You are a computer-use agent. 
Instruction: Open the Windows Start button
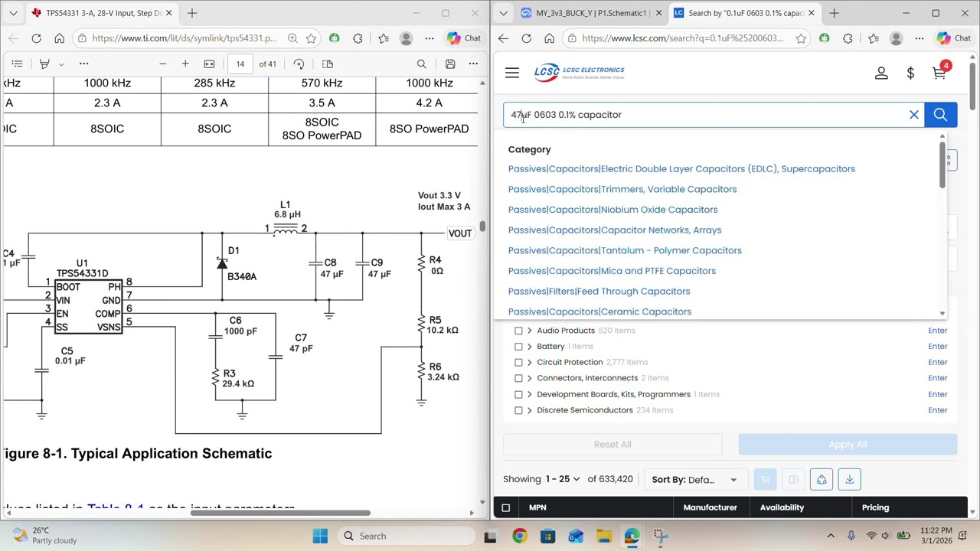click(x=320, y=536)
